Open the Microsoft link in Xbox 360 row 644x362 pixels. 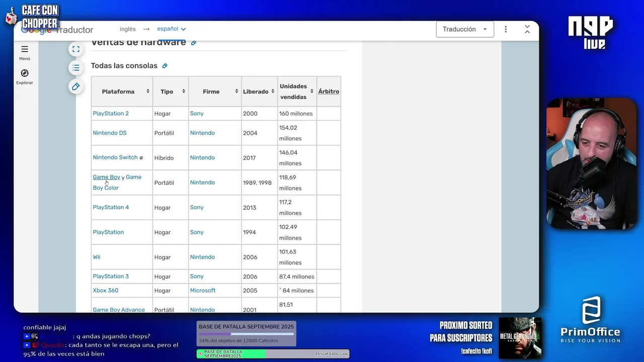click(203, 291)
